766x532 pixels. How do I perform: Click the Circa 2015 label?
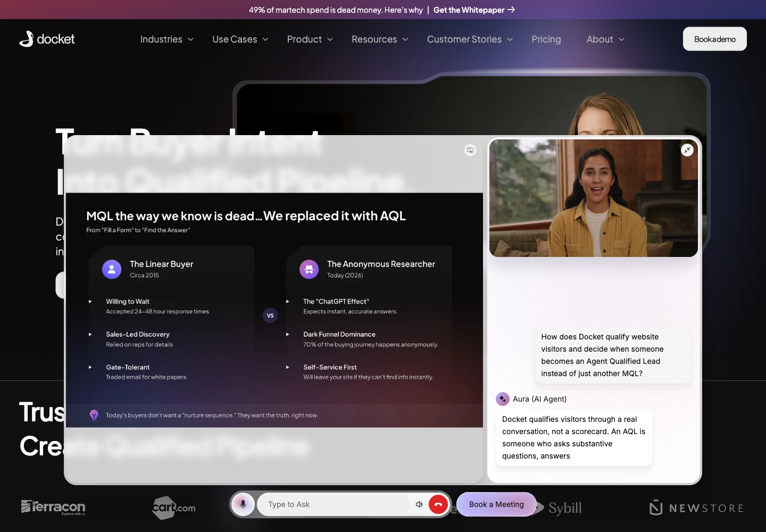145,276
